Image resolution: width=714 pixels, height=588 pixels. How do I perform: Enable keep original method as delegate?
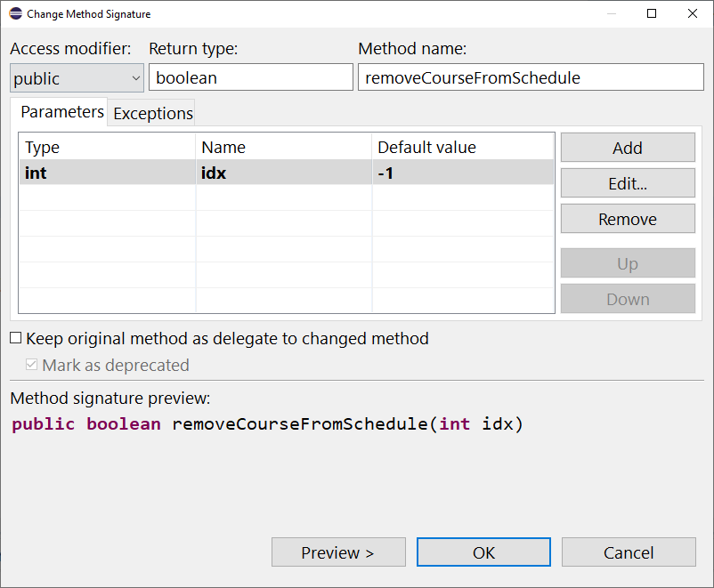14,339
